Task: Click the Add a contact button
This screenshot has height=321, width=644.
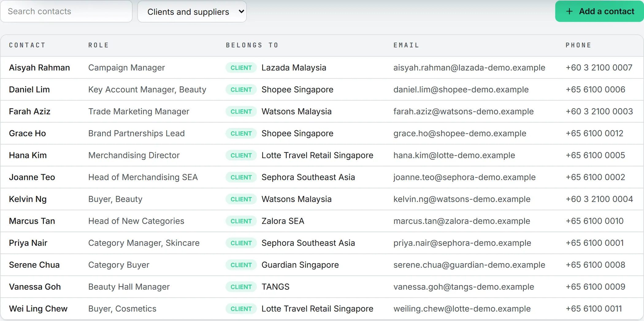Action: coord(599,11)
